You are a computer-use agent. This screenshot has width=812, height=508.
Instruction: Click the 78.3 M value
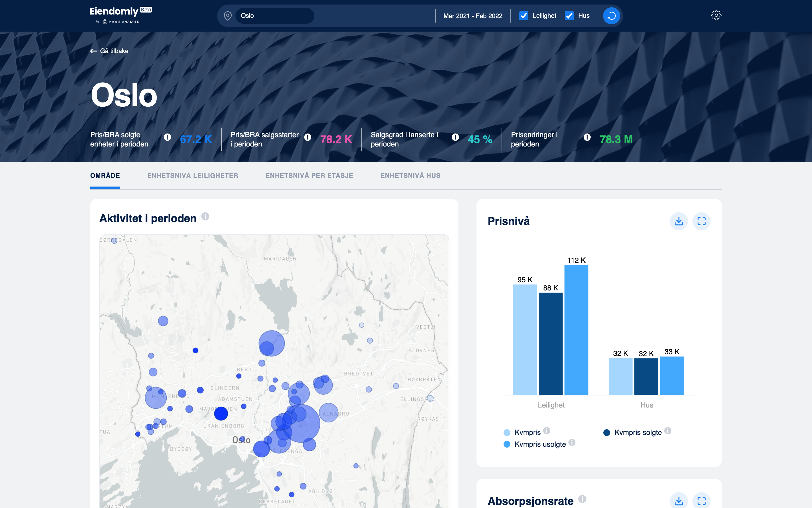616,139
